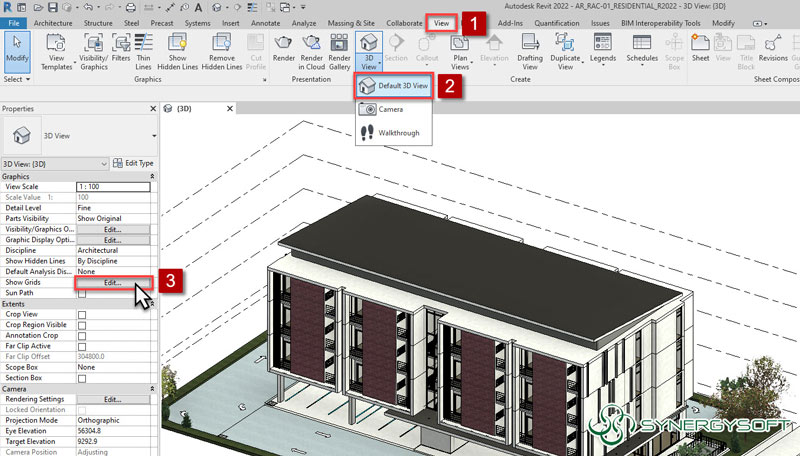Click the Save icon in quick access toolbar
The height and width of the screenshot is (456, 800).
tap(53, 7)
